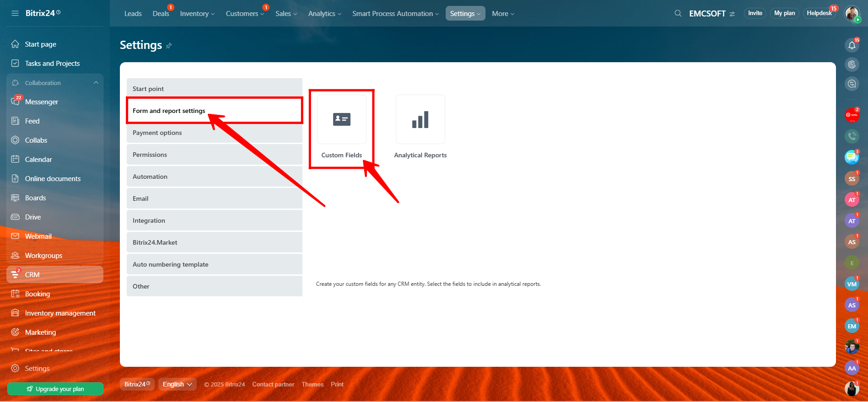Open the Analytical Reports bar chart tile

421,119
